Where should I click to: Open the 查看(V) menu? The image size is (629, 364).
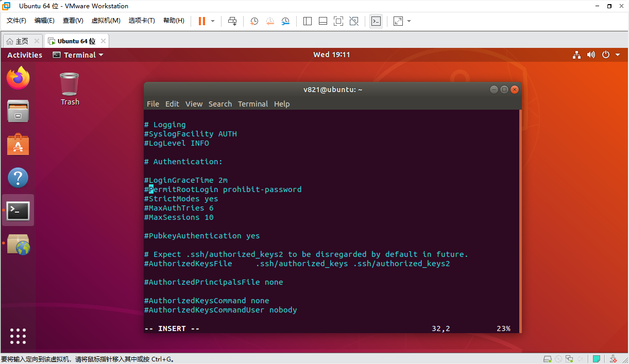[x=73, y=21]
